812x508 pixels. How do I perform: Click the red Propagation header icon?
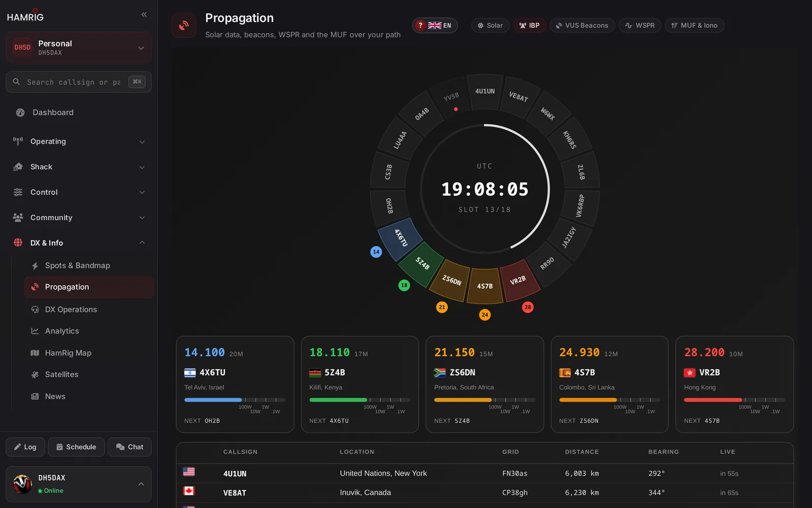click(184, 25)
